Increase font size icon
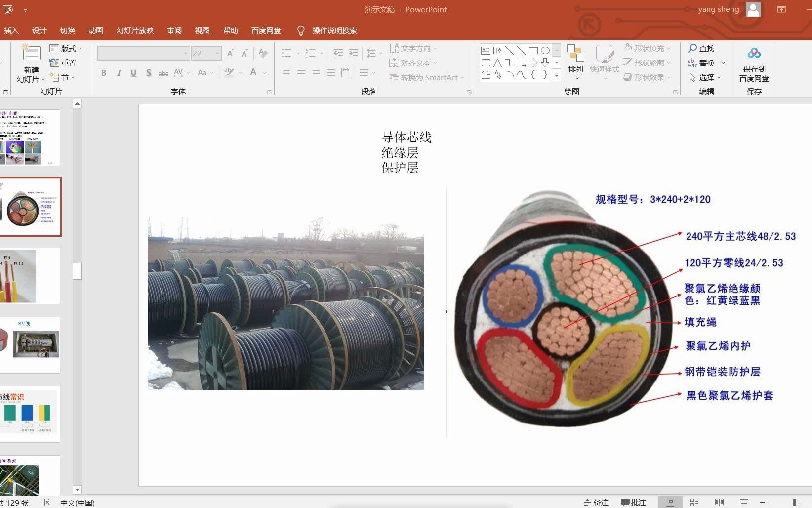The height and width of the screenshot is (508, 812). [230, 53]
